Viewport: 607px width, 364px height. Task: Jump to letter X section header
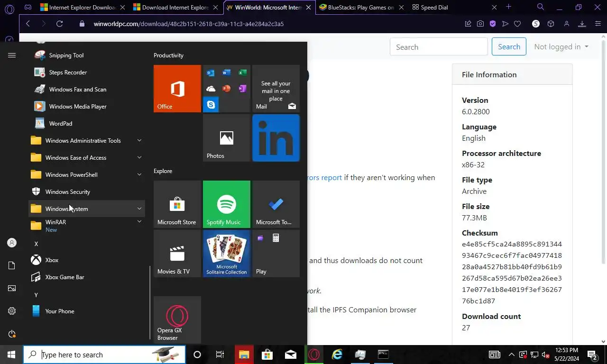pyautogui.click(x=36, y=244)
